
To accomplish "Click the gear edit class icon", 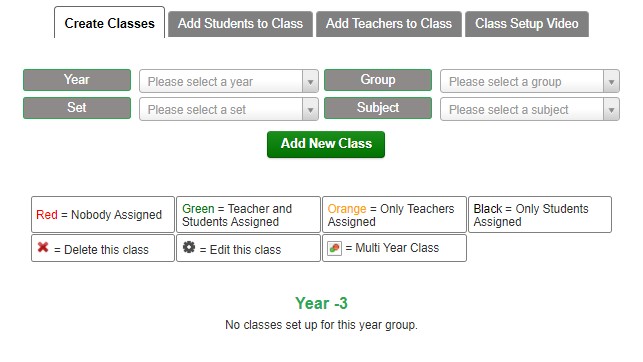I will pos(189,247).
